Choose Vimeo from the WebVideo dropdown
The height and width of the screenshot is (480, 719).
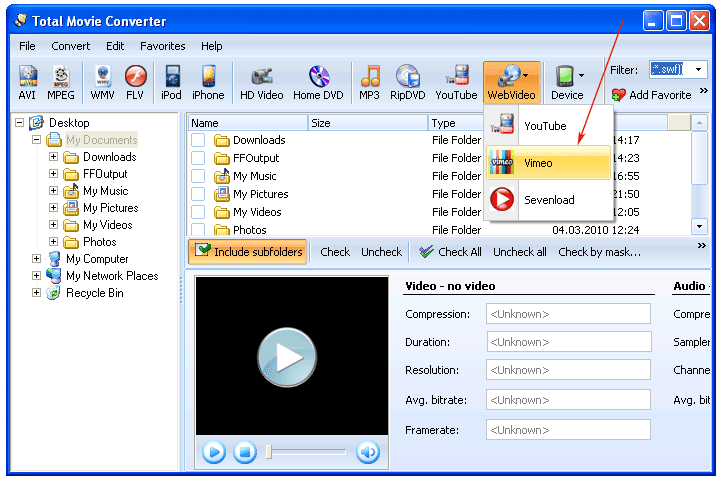pyautogui.click(x=548, y=163)
